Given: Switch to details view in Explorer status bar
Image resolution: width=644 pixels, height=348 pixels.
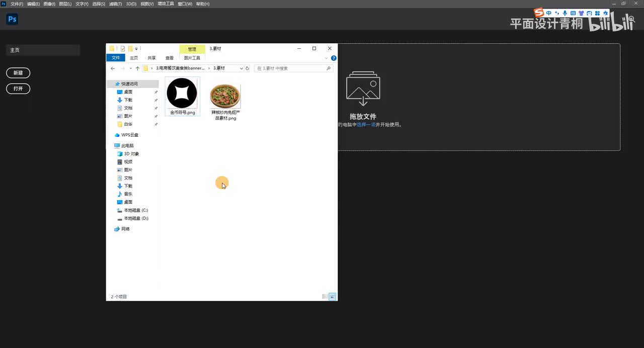Looking at the screenshot, I should (x=325, y=297).
